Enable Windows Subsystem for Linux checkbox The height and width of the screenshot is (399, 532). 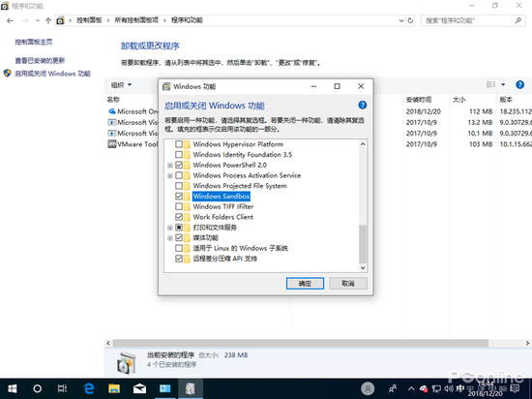[179, 248]
